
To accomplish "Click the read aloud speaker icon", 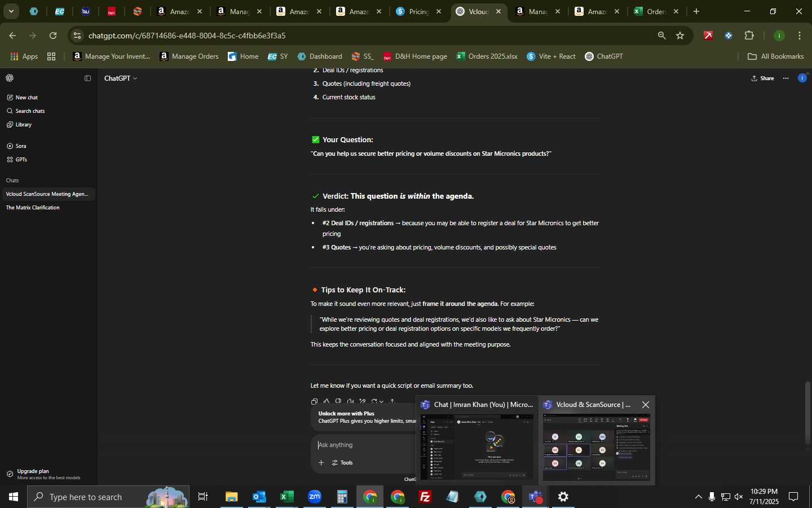I will [x=350, y=401].
